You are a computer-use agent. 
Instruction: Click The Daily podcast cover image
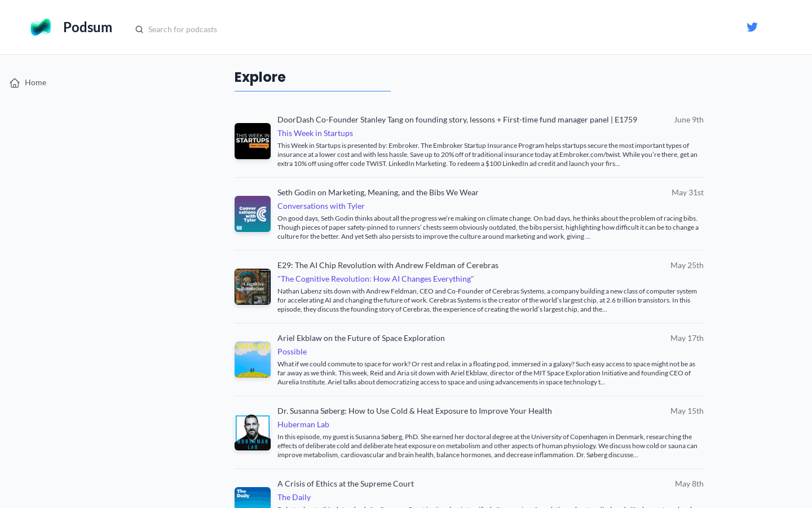pos(253,498)
